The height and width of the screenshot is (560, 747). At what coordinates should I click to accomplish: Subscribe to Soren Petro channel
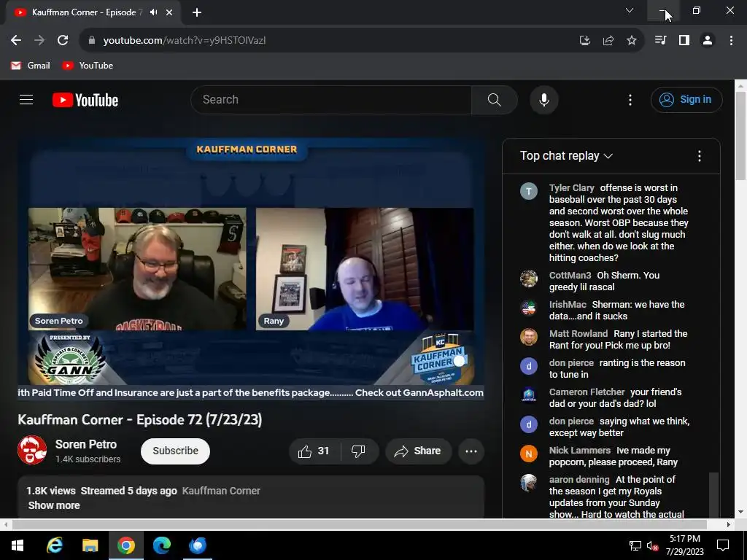[x=175, y=451]
